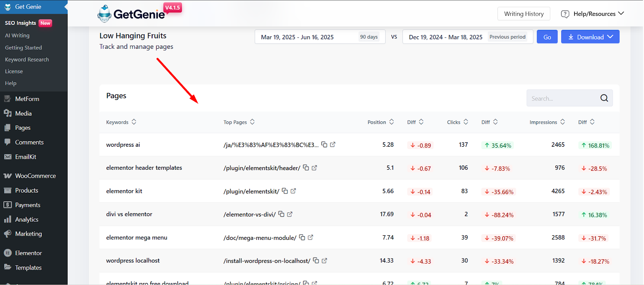Select the elementor header templates keyword
Image resolution: width=644 pixels, height=285 pixels.
(144, 167)
